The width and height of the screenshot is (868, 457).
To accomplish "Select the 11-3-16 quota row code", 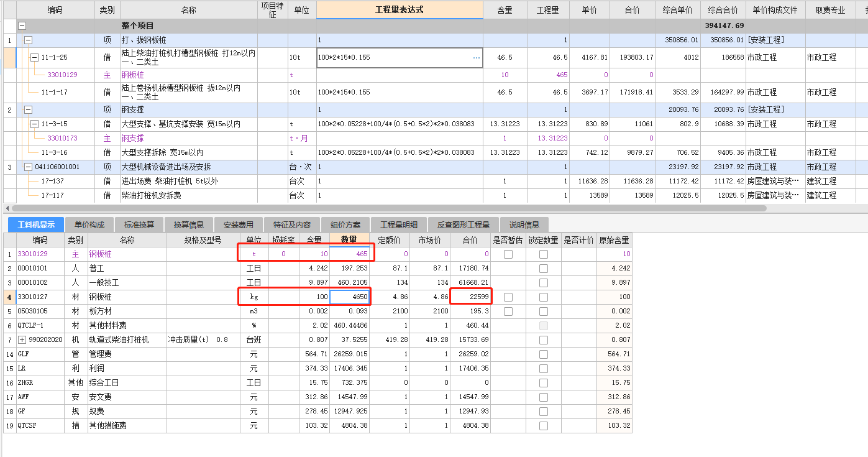I will tap(55, 153).
